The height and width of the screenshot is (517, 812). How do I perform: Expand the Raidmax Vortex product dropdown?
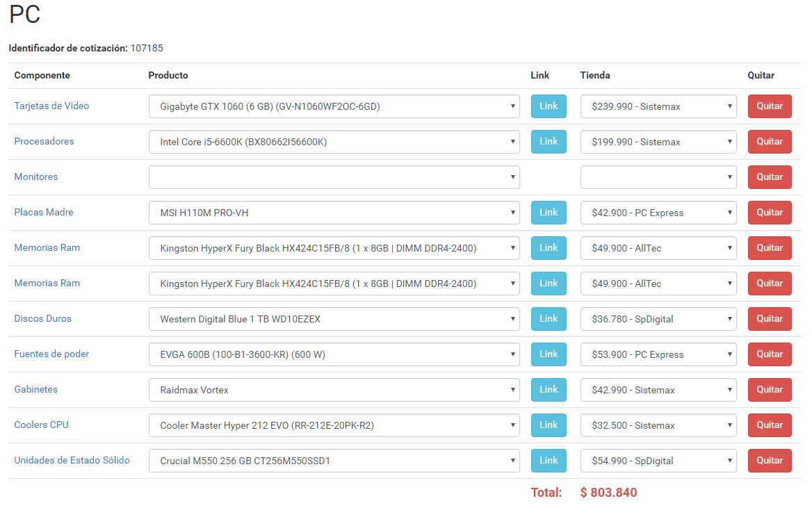(334, 390)
